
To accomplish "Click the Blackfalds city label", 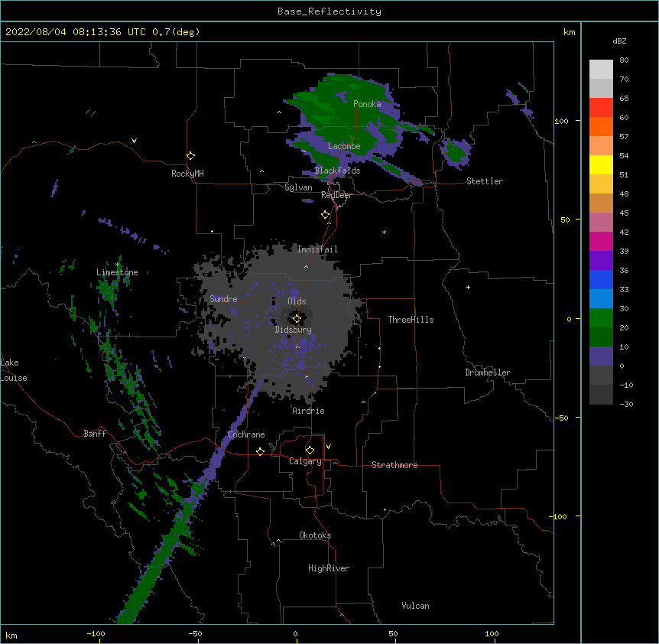I will [x=337, y=171].
